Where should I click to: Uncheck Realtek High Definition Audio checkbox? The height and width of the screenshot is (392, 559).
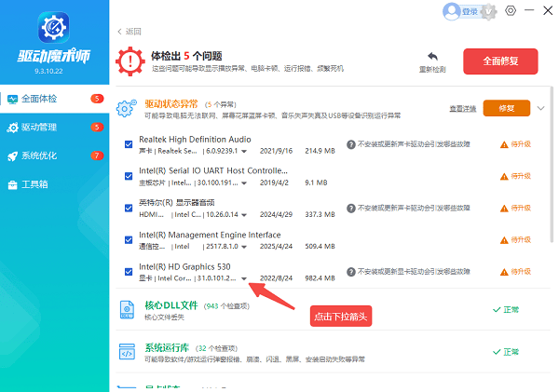129,144
